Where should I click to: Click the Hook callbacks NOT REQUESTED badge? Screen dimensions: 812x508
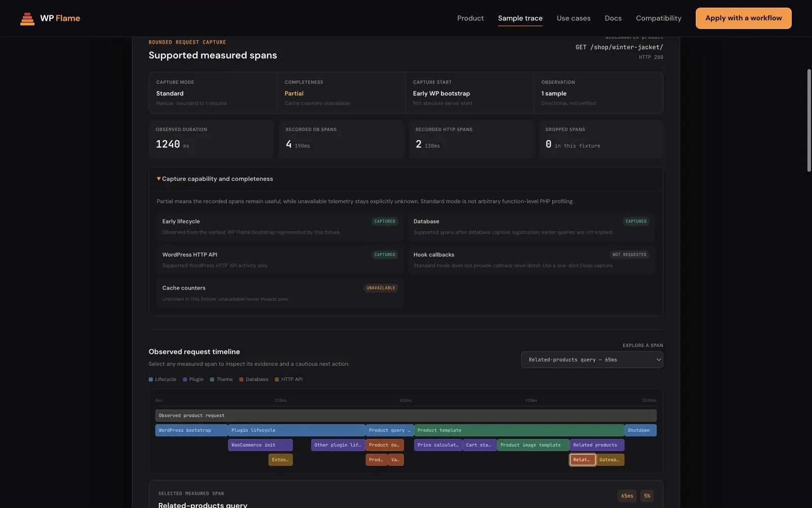629,255
